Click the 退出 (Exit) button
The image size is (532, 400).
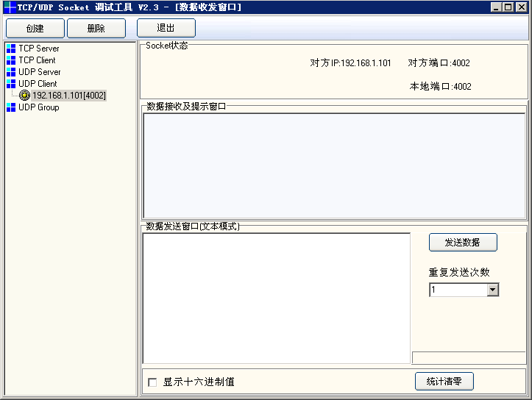(166, 28)
